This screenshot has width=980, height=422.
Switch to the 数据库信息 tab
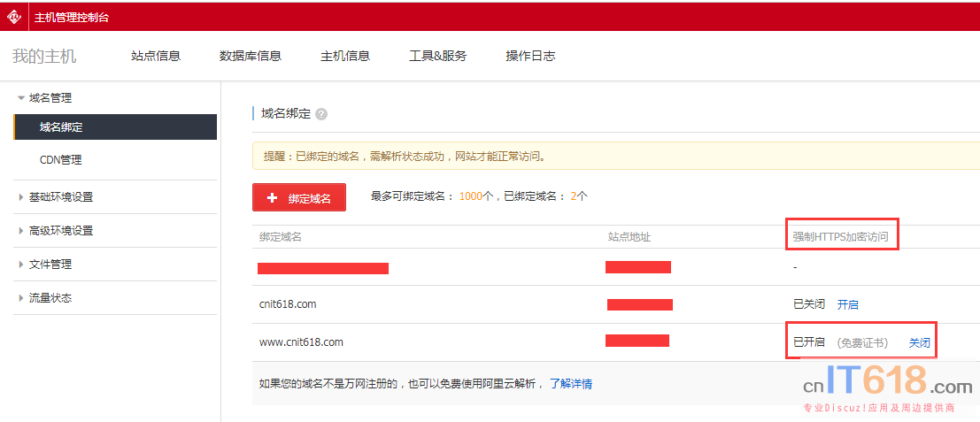pyautogui.click(x=251, y=56)
